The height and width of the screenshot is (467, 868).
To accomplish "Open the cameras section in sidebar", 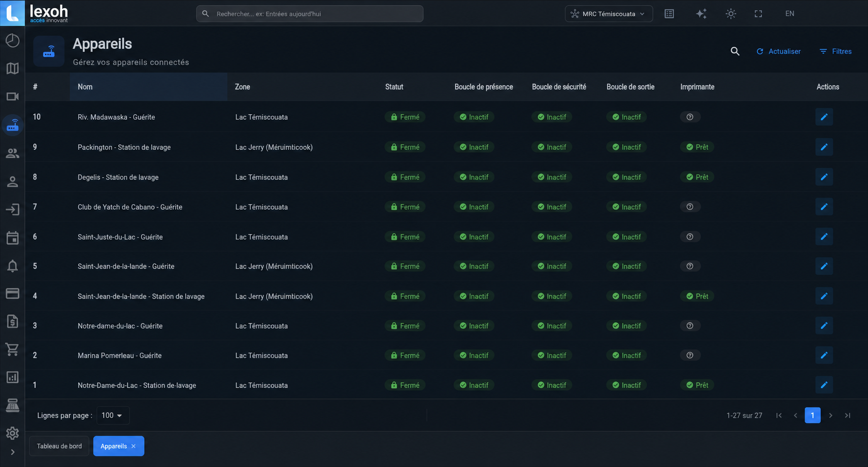I will coord(12,96).
